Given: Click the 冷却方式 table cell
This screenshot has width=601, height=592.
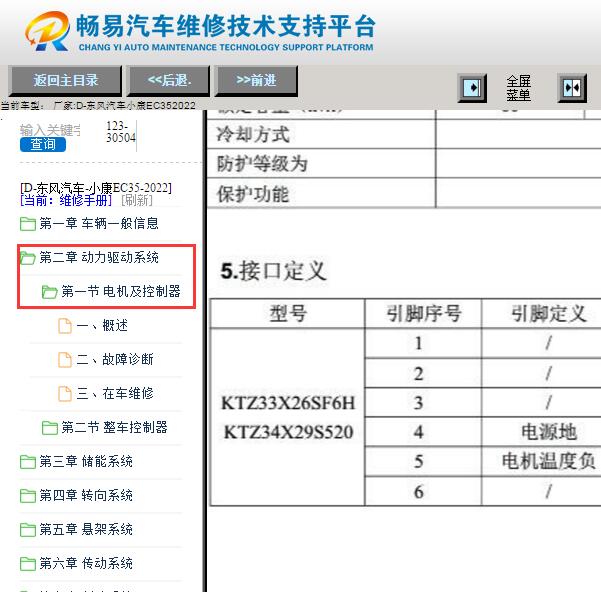Looking at the screenshot, I should (321, 134).
